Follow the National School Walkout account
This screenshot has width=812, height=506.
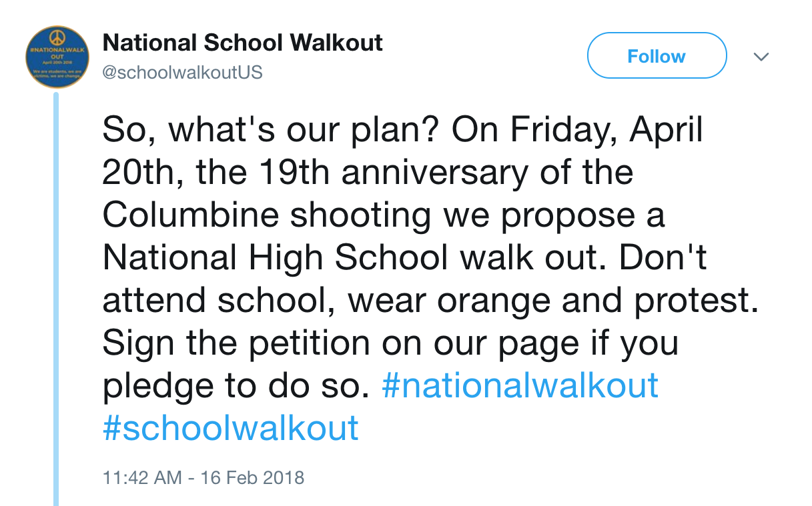coord(657,56)
